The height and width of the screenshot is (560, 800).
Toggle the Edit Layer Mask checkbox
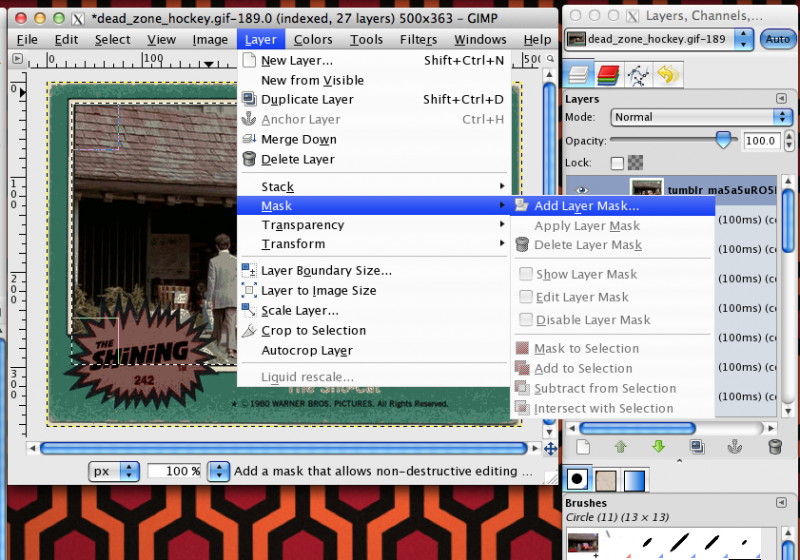pyautogui.click(x=526, y=296)
